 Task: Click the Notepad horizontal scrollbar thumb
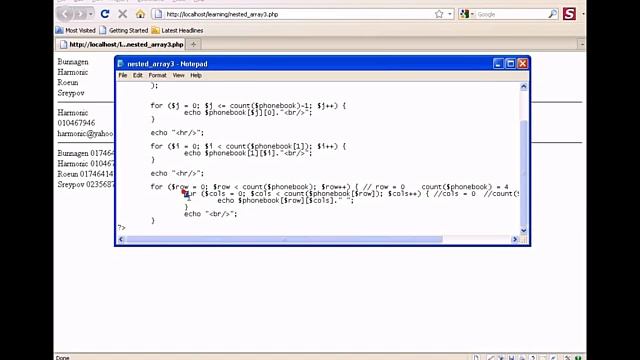[284, 240]
